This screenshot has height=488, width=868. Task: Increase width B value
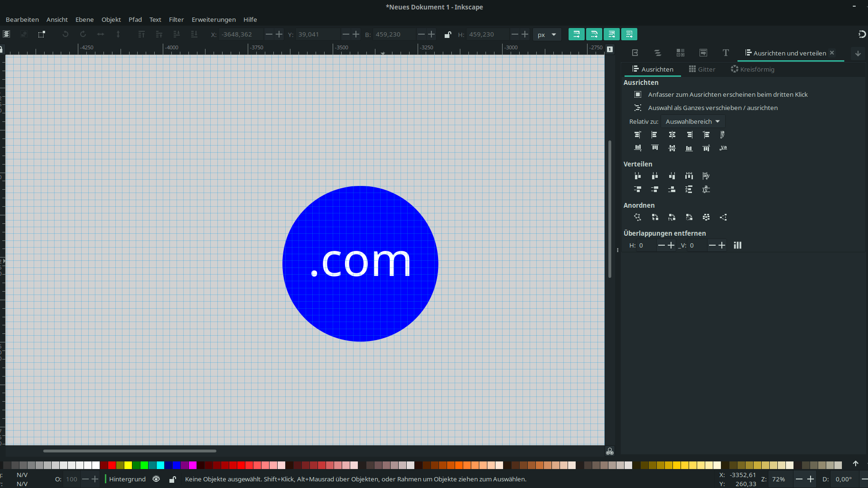click(431, 34)
